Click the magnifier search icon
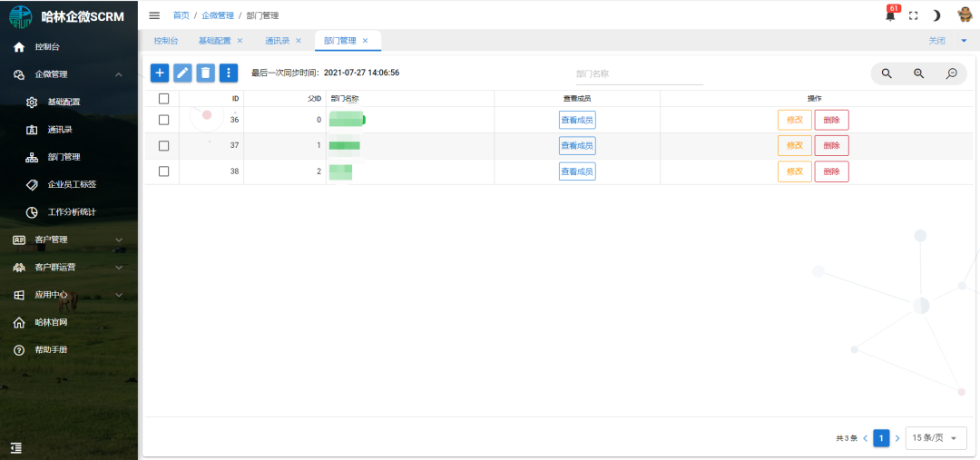Image resolution: width=980 pixels, height=460 pixels. tap(887, 73)
